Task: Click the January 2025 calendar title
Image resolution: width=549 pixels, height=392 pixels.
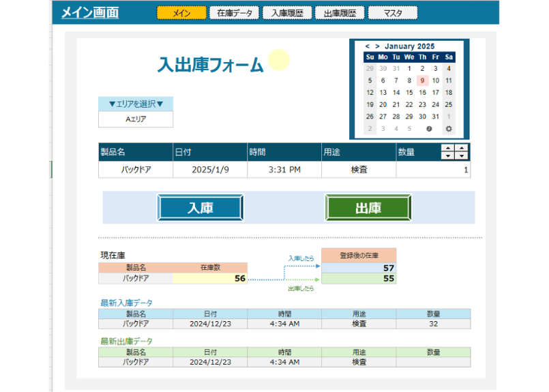Action: (x=410, y=46)
